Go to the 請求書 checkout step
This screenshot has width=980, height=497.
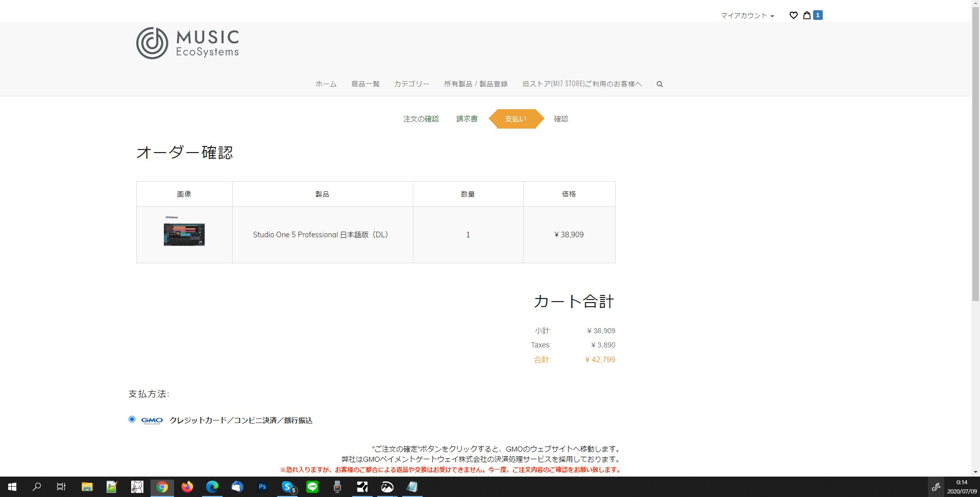(x=467, y=119)
